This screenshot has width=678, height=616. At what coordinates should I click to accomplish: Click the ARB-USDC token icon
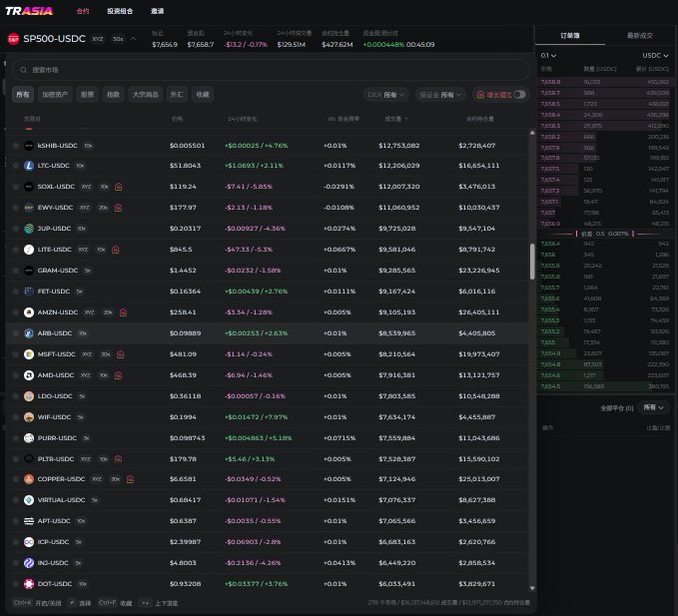pos(29,333)
